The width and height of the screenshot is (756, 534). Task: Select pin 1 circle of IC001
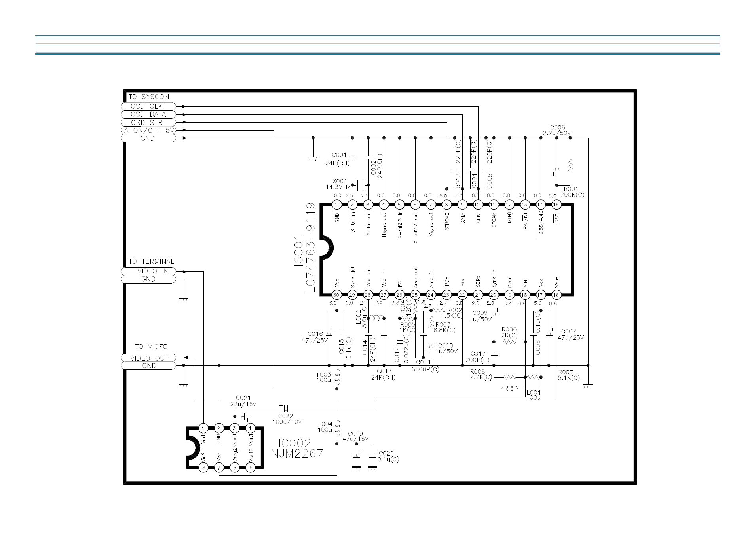tap(336, 205)
